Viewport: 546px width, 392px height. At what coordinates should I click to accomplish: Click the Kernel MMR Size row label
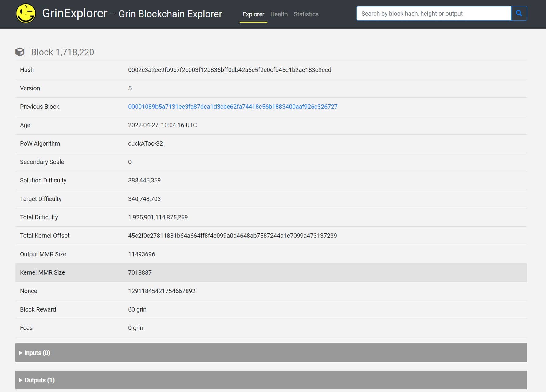[42, 272]
